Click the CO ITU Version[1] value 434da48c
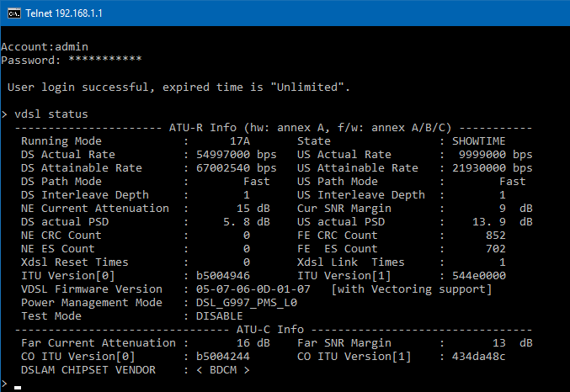This screenshot has width=570, height=392. coord(479,356)
